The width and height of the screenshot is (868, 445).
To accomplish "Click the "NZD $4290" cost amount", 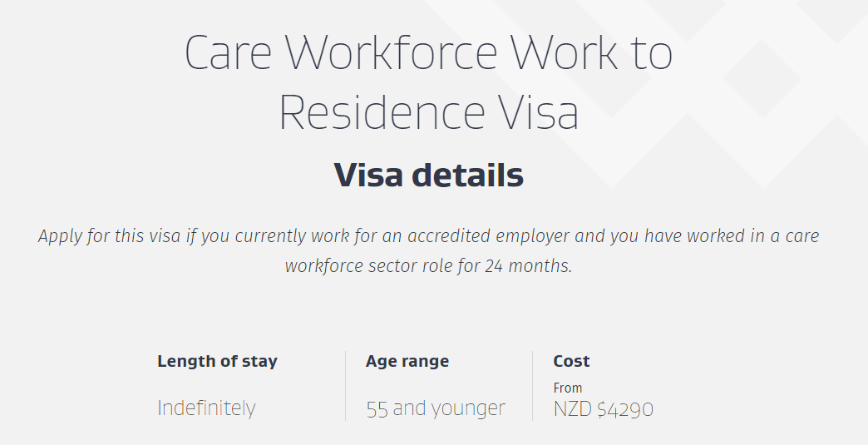I will pyautogui.click(x=603, y=409).
